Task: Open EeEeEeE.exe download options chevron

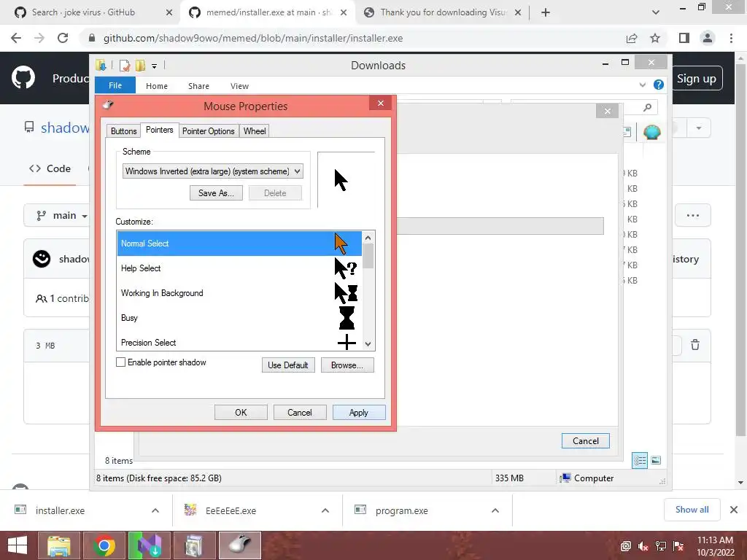Action: (x=325, y=510)
